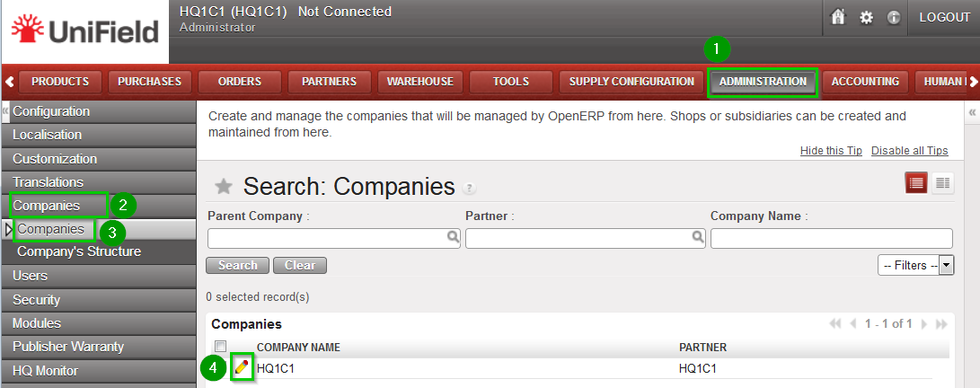Expand the Modules section
The width and height of the screenshot is (980, 388).
tap(99, 323)
